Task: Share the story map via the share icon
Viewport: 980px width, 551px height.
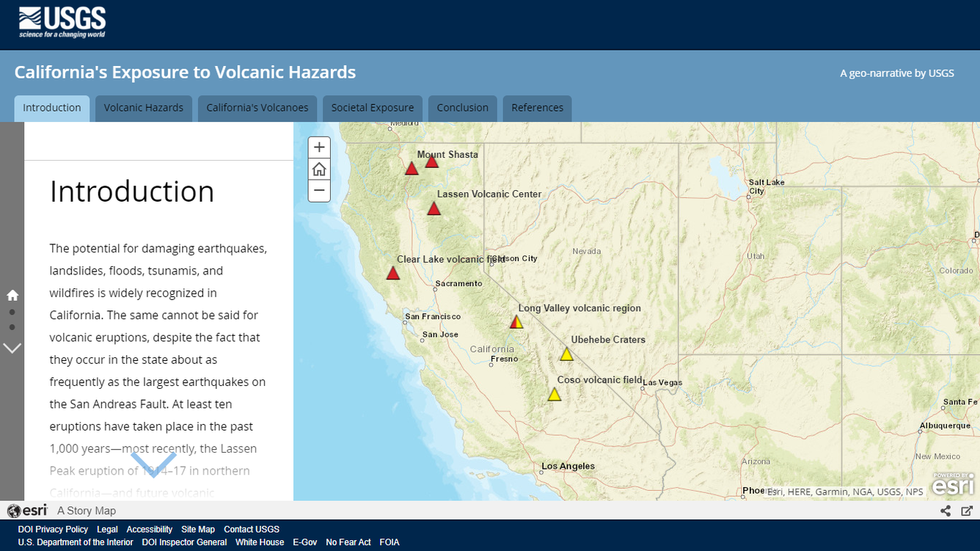Action: pos(946,510)
